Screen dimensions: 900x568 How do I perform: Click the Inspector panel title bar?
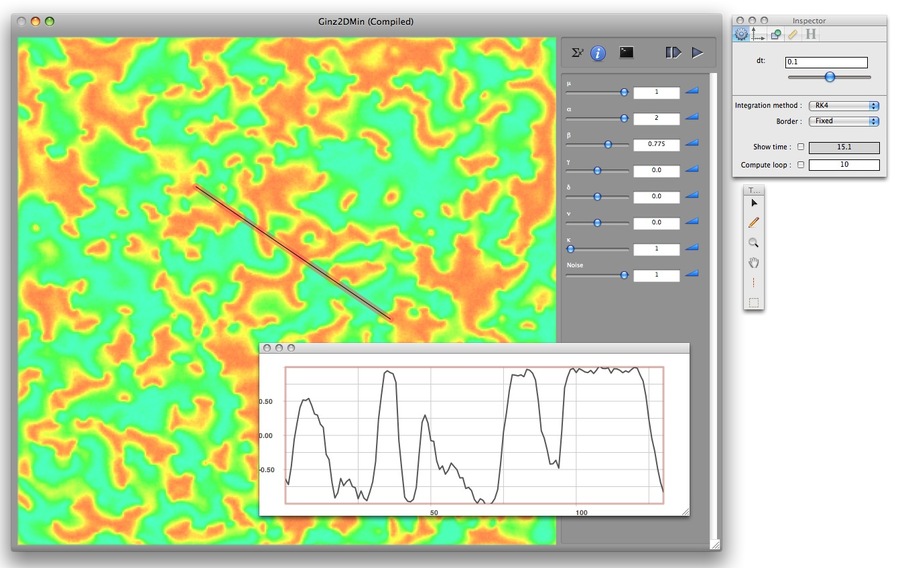pyautogui.click(x=809, y=20)
